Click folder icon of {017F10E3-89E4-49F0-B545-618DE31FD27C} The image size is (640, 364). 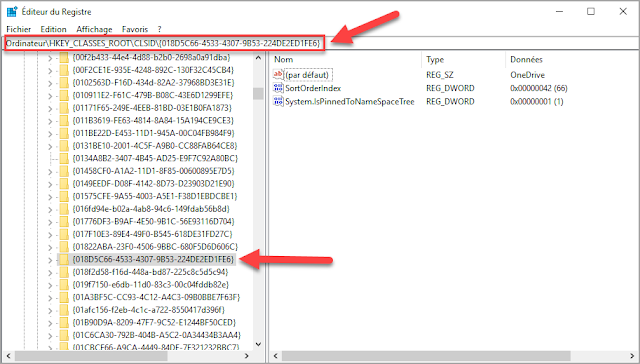pos(64,234)
